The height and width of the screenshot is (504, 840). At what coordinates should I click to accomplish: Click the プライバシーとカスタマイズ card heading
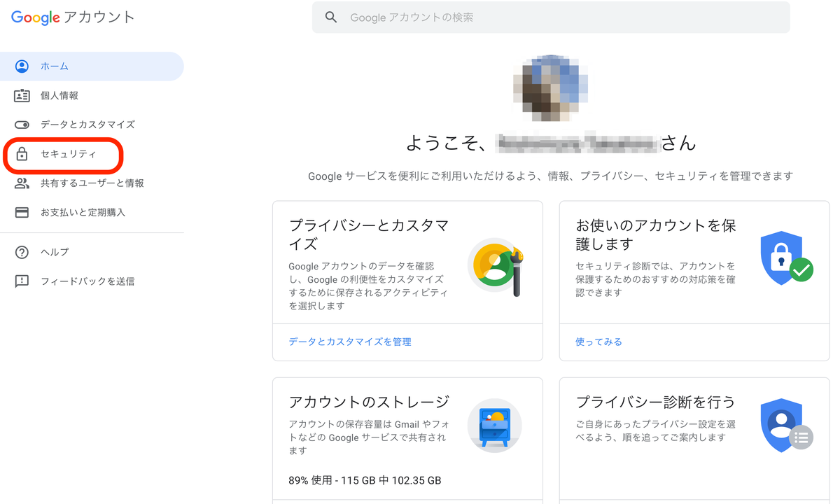tap(369, 234)
